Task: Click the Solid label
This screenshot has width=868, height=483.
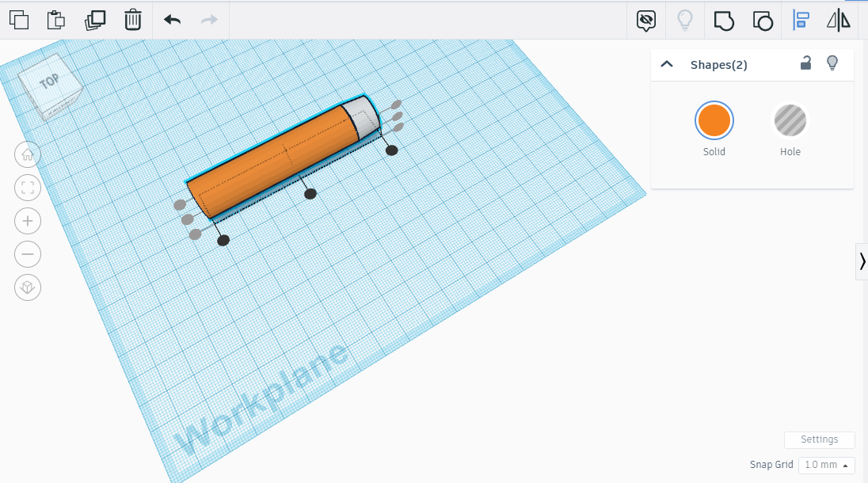Action: coord(714,151)
